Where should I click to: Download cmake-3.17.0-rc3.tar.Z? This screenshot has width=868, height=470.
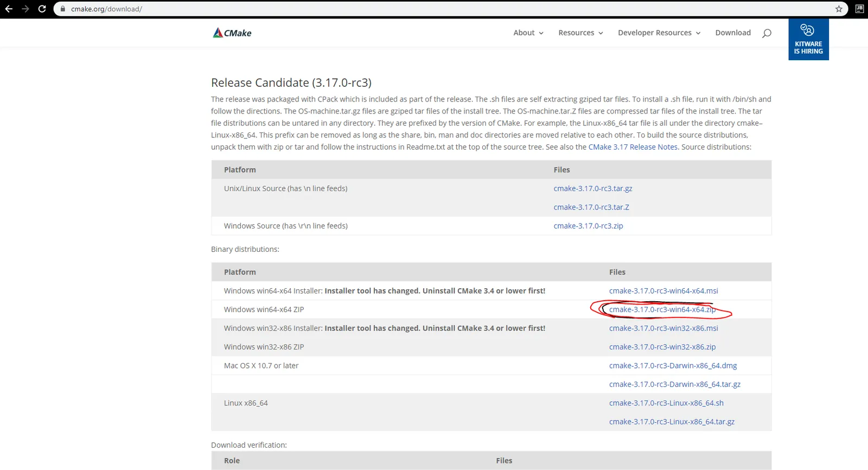coord(591,207)
